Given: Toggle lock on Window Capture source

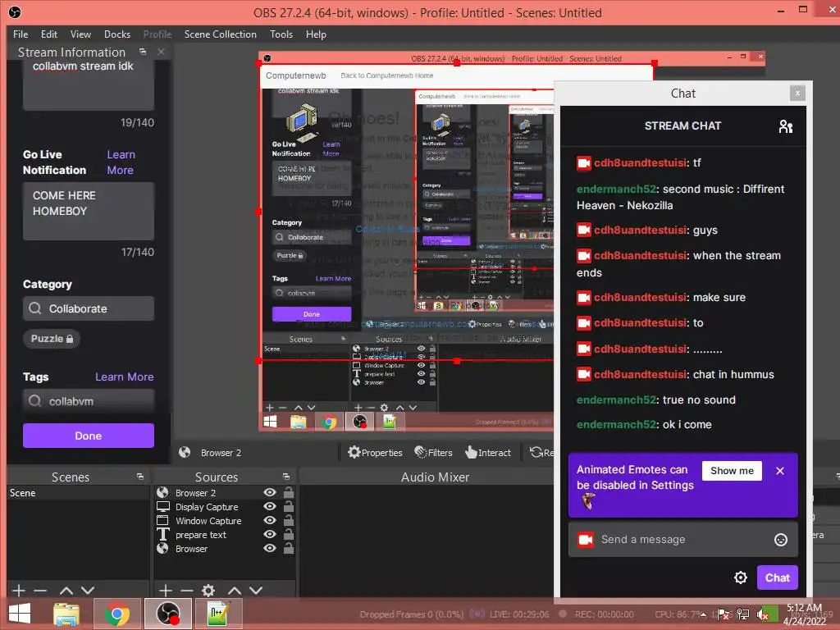Looking at the screenshot, I should (x=288, y=519).
